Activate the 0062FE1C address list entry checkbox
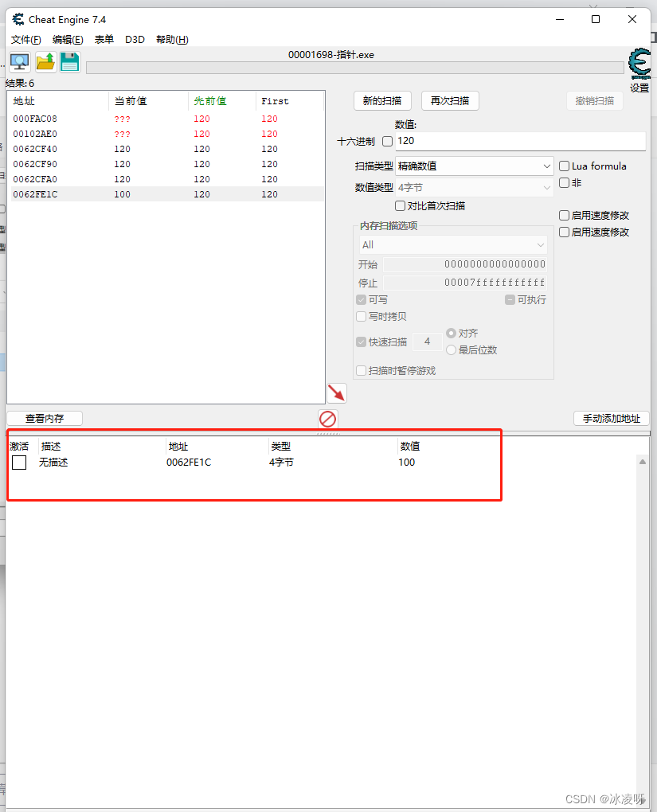The width and height of the screenshot is (657, 812). pyautogui.click(x=19, y=463)
